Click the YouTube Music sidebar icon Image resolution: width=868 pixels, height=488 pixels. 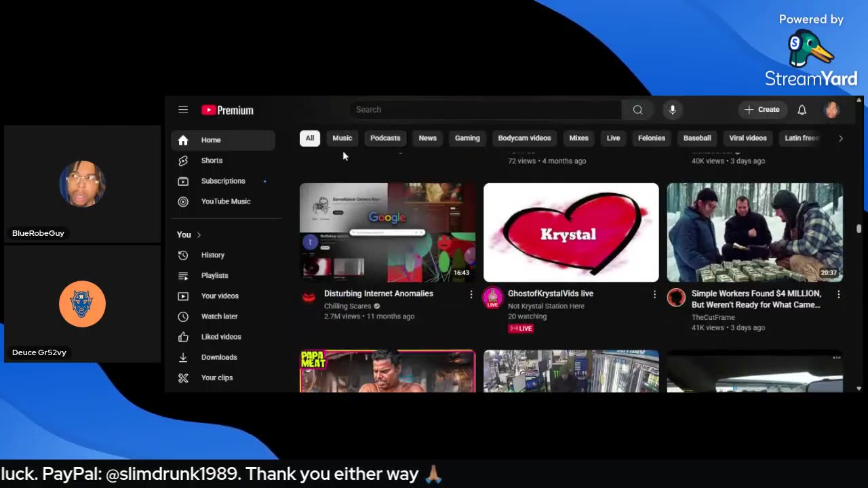[183, 201]
